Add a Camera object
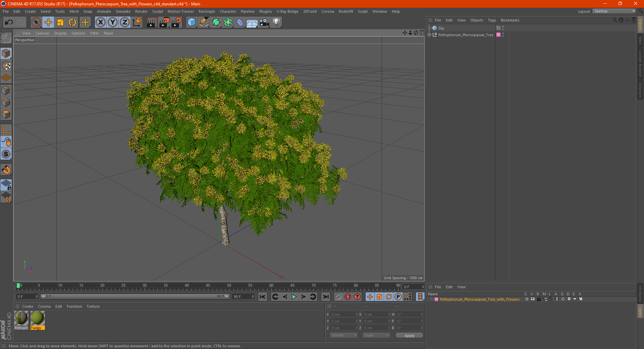This screenshot has height=349, width=644. [264, 22]
